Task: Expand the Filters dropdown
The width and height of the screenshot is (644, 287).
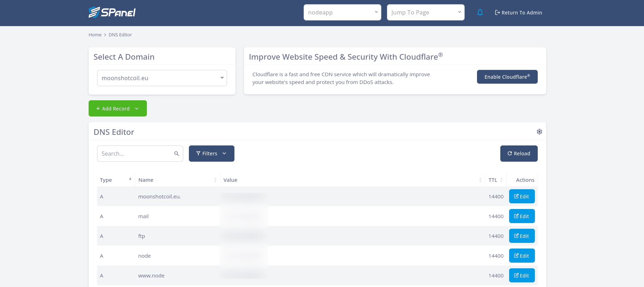Action: 211,154
